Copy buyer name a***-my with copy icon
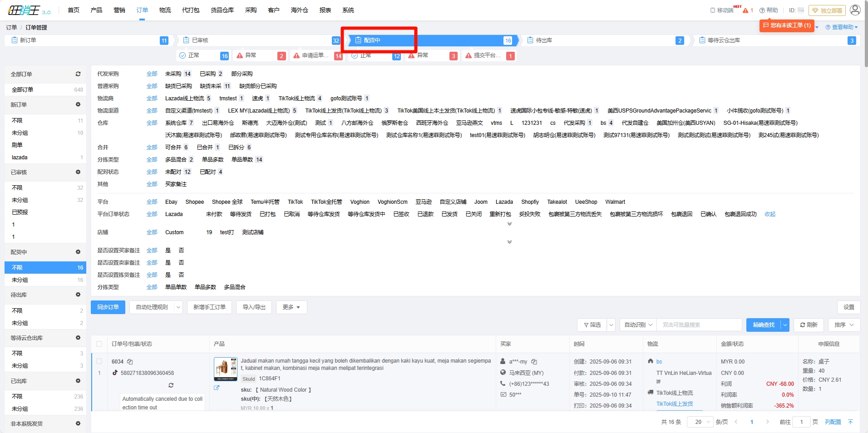This screenshot has height=433, width=868. click(x=534, y=362)
